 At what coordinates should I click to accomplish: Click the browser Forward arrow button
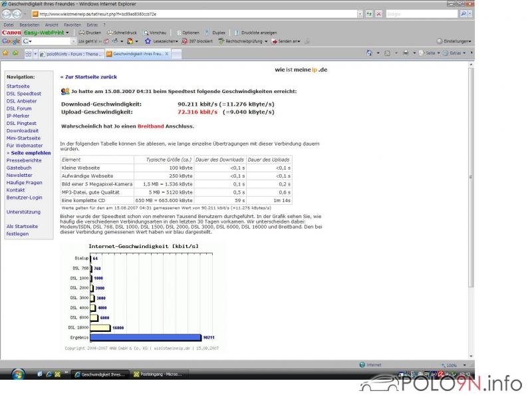(16, 14)
